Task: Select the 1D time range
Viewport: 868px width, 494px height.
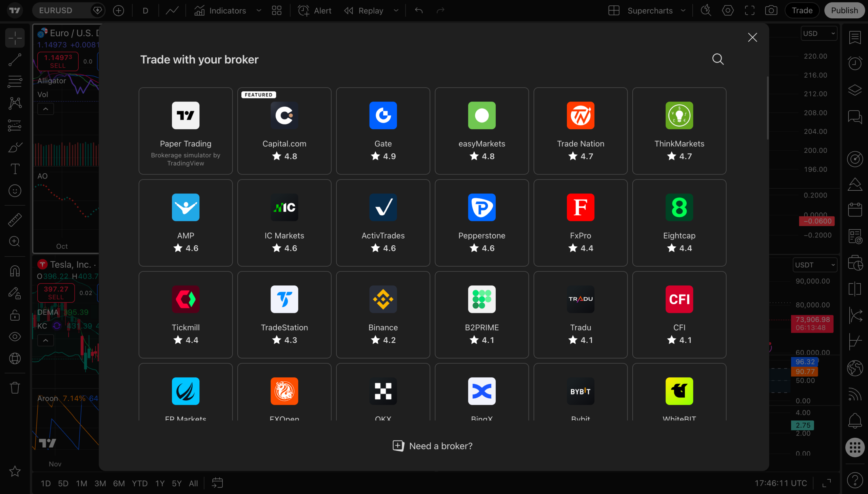Action: point(45,483)
